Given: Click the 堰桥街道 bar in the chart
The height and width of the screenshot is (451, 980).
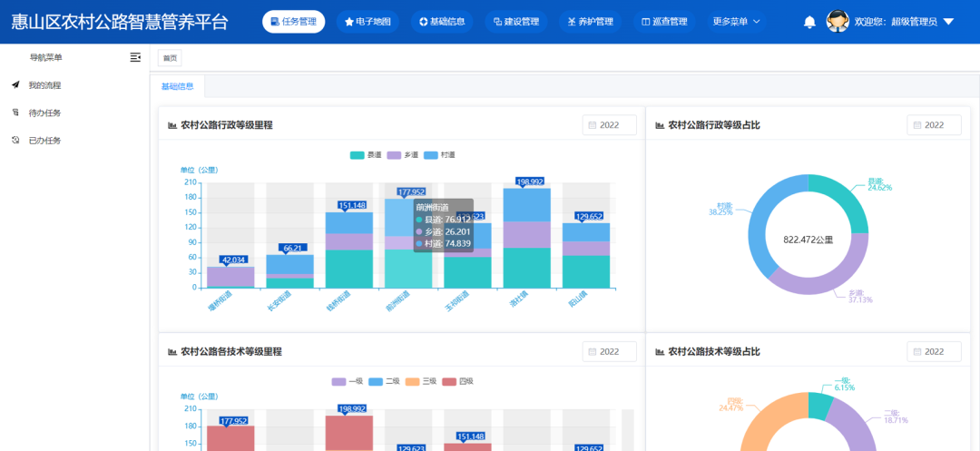Looking at the screenshot, I should (230, 278).
